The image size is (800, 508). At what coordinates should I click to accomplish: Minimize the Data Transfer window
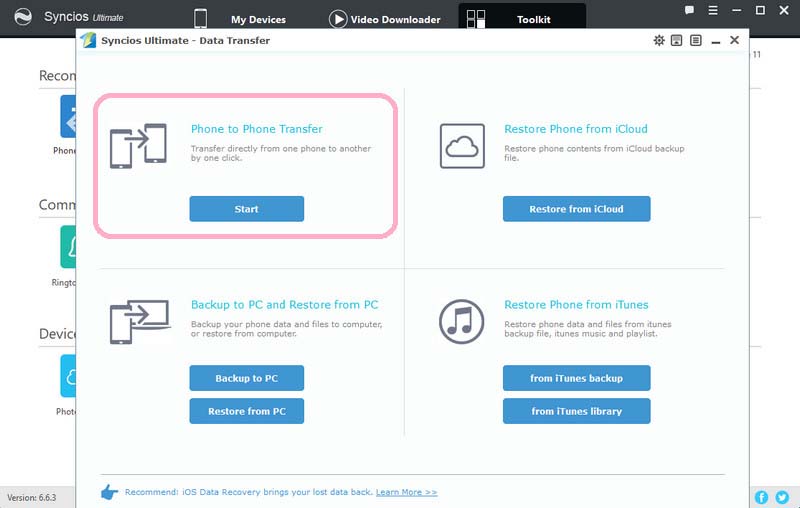click(716, 42)
